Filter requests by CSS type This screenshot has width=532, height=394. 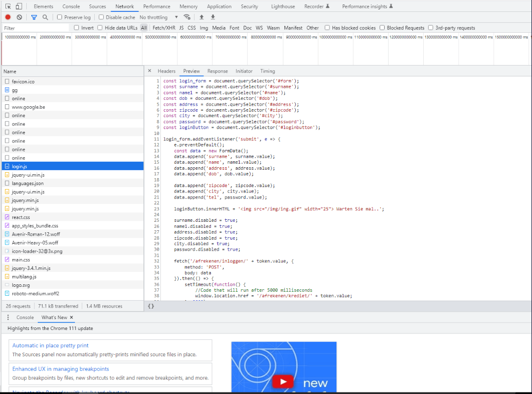click(192, 28)
